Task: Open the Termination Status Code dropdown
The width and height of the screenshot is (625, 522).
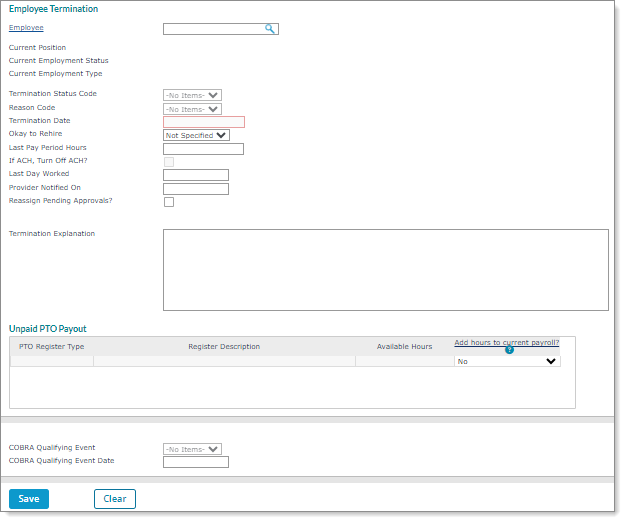Action: pos(192,95)
